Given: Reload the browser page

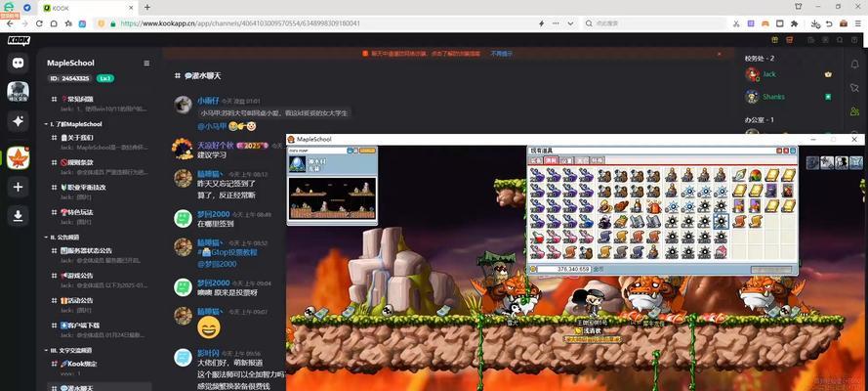Looking at the screenshot, I should [39, 23].
